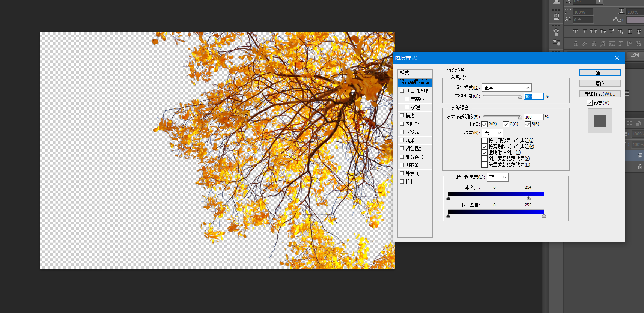Enable 图案叠加 pattern overlay checkbox
The height and width of the screenshot is (313, 644).
[402, 165]
